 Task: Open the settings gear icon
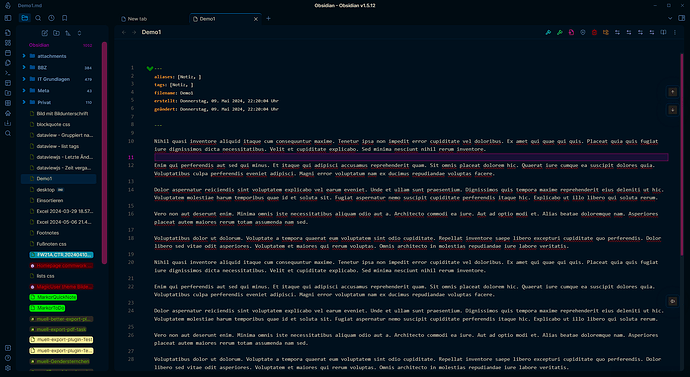pos(7,368)
